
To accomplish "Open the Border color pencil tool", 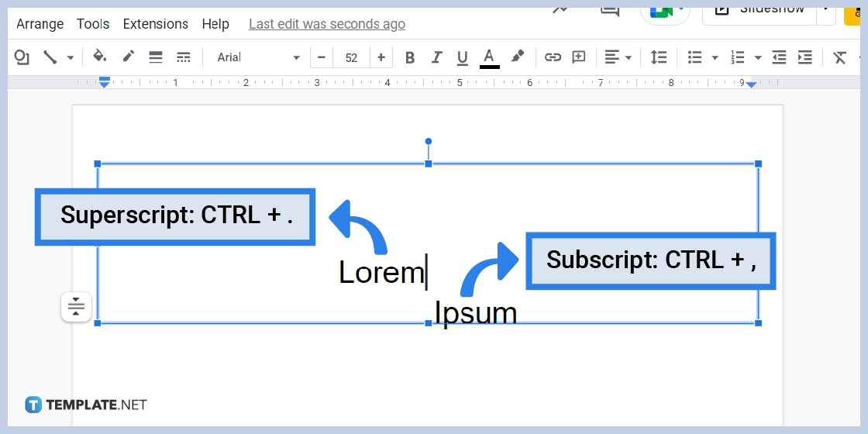I will click(129, 57).
